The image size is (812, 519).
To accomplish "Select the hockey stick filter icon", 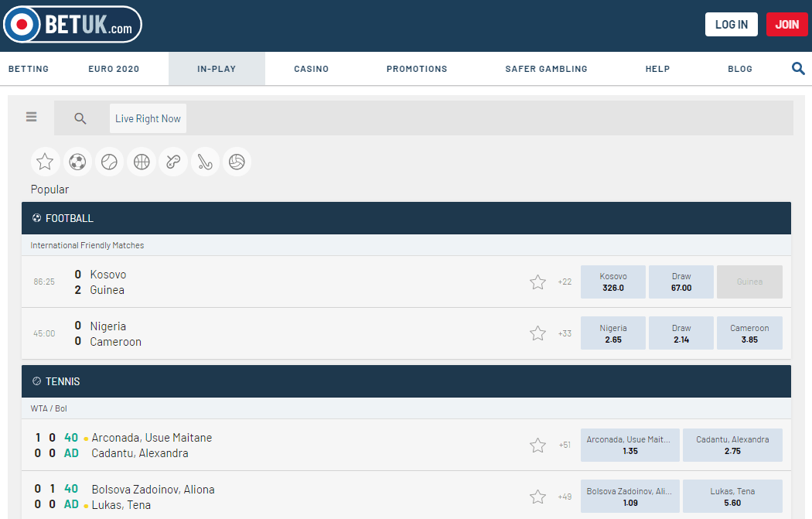I will click(205, 162).
